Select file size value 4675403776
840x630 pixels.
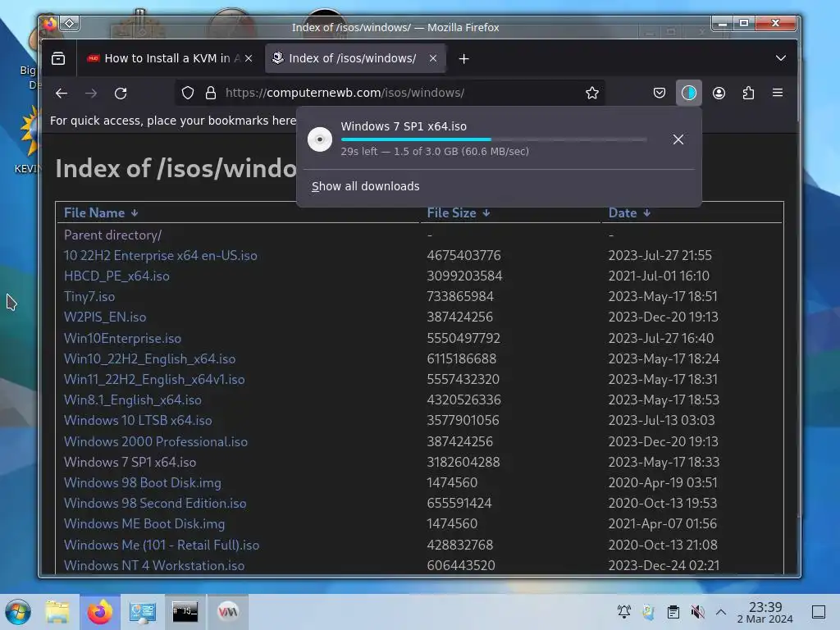tap(463, 256)
